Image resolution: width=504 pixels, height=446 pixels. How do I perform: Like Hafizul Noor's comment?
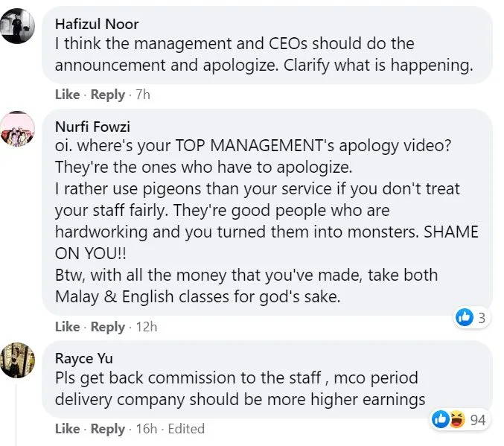tap(67, 95)
